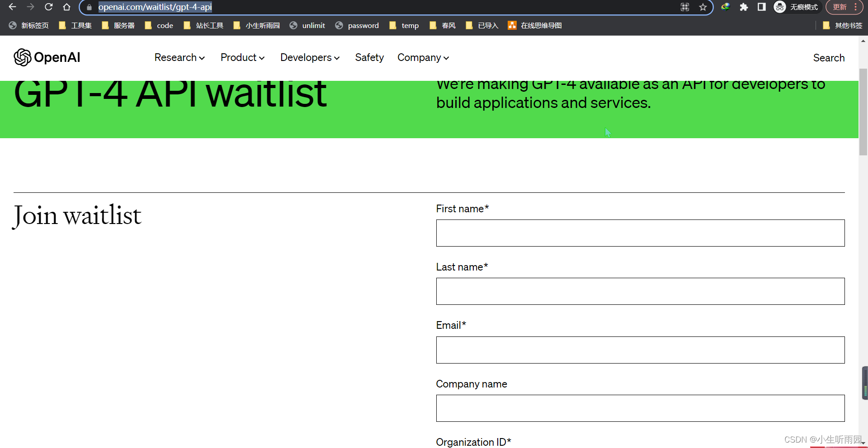Open the 春风 bookmark folder
The width and height of the screenshot is (868, 448).
tap(443, 25)
